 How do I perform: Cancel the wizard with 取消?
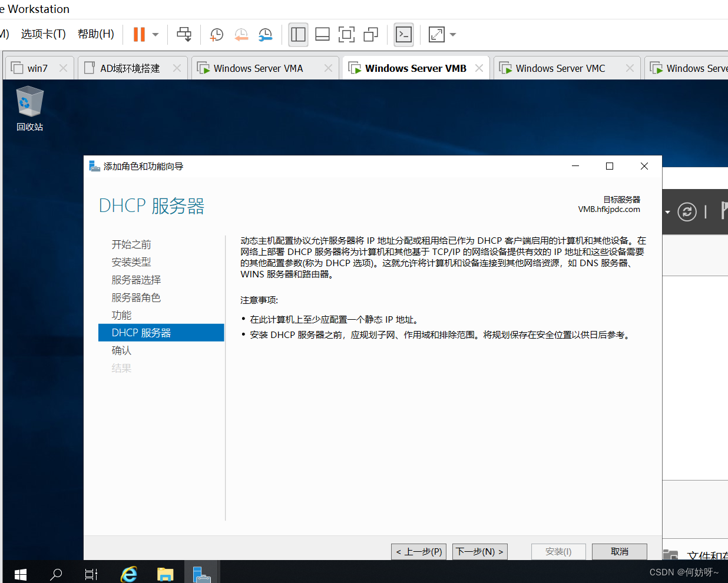[619, 552]
